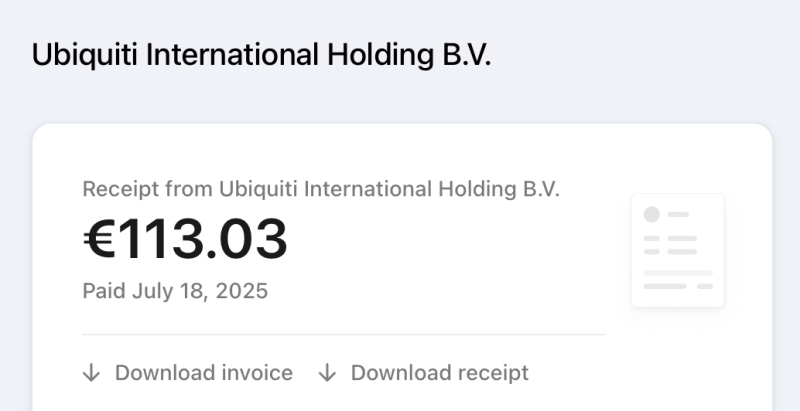
Task: Click the middle row lines of invoice illustration
Action: pos(670,245)
